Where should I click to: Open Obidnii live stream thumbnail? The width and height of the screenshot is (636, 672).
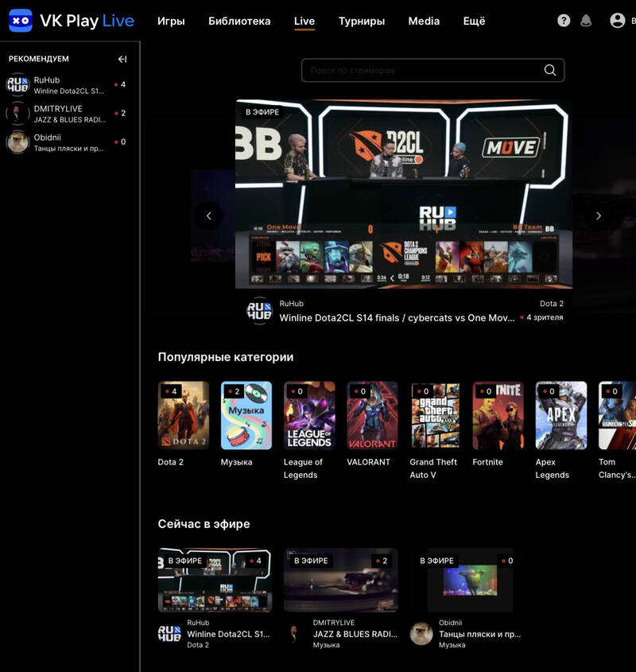pos(467,580)
